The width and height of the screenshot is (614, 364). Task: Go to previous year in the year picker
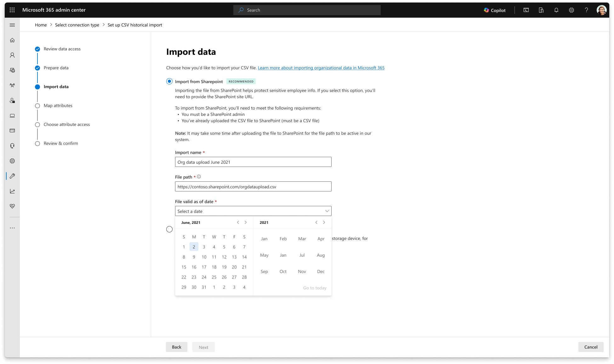[316, 222]
